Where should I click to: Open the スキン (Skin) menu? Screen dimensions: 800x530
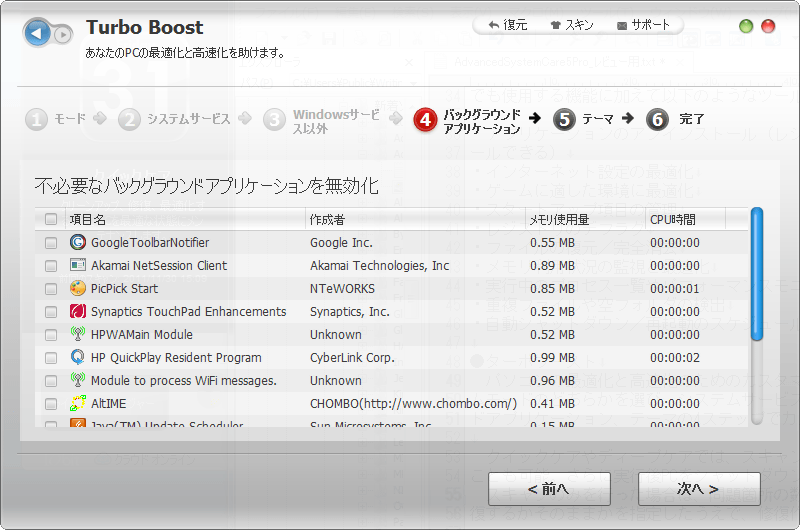point(572,25)
